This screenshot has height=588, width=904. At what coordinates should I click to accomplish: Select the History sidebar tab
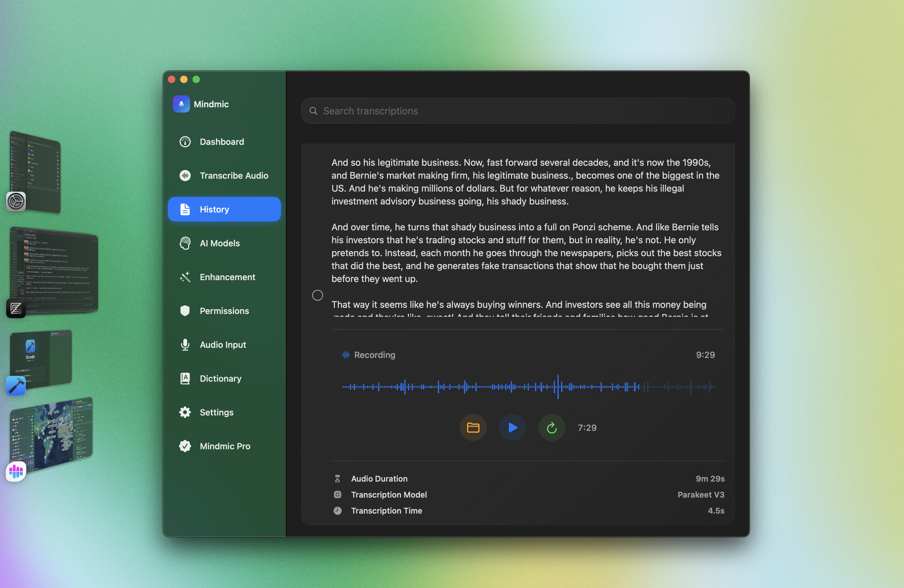224,209
